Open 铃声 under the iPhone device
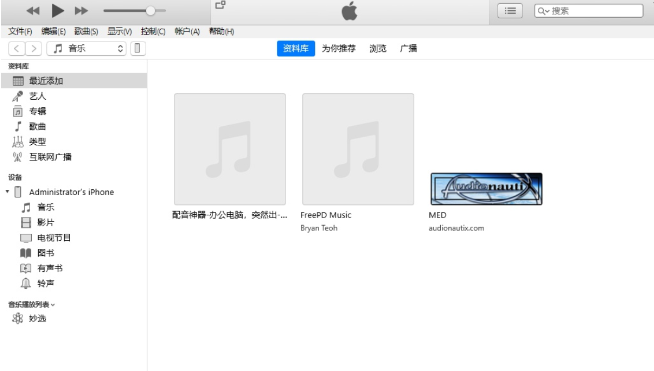Image resolution: width=654 pixels, height=371 pixels. (46, 283)
